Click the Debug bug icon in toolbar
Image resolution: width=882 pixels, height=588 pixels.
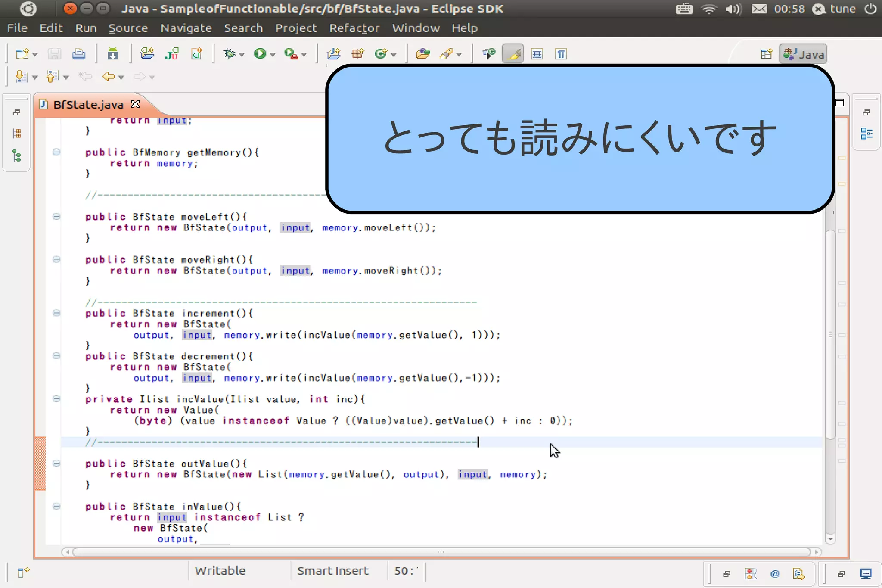230,54
